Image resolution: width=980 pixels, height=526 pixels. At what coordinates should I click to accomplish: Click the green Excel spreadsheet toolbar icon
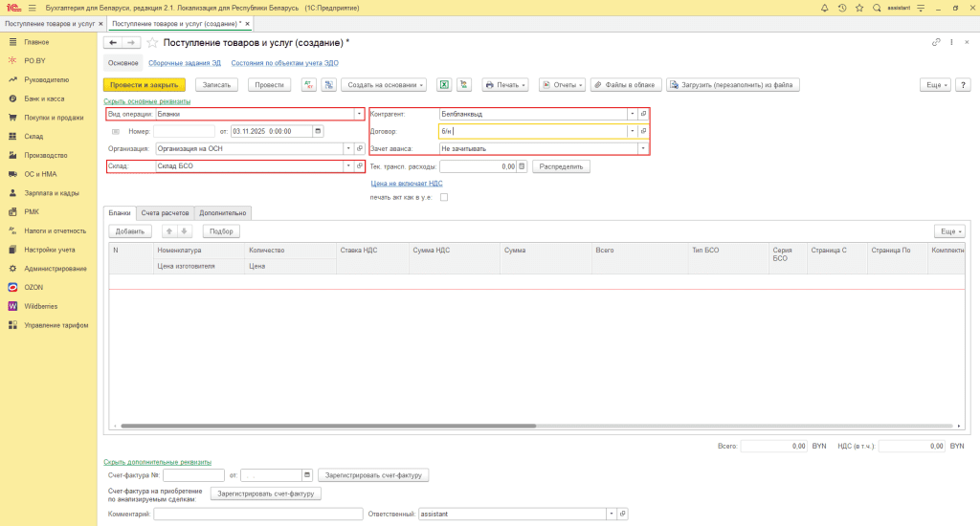[x=444, y=85]
